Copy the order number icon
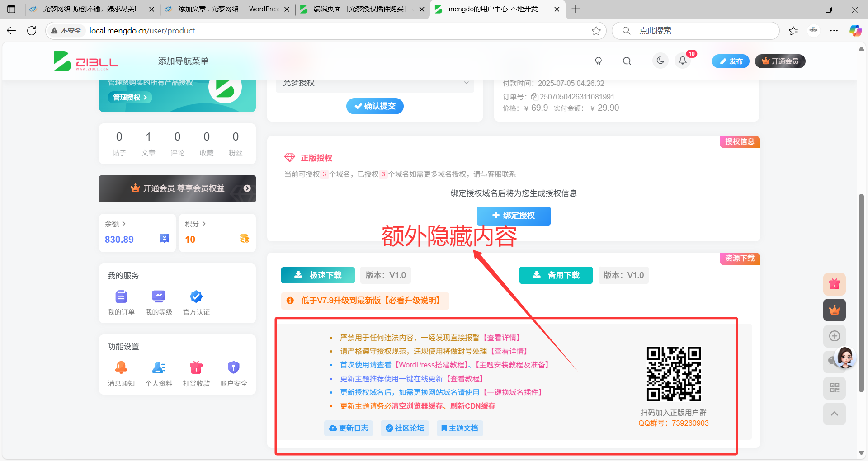 coord(534,97)
